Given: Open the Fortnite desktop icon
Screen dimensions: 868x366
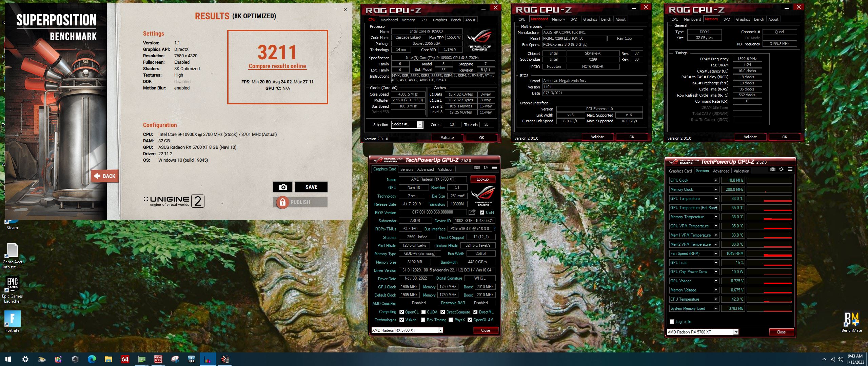Looking at the screenshot, I should tap(13, 322).
